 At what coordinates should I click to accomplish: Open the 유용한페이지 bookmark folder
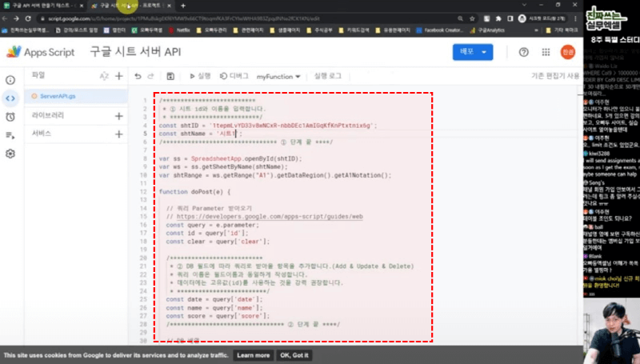(393, 30)
